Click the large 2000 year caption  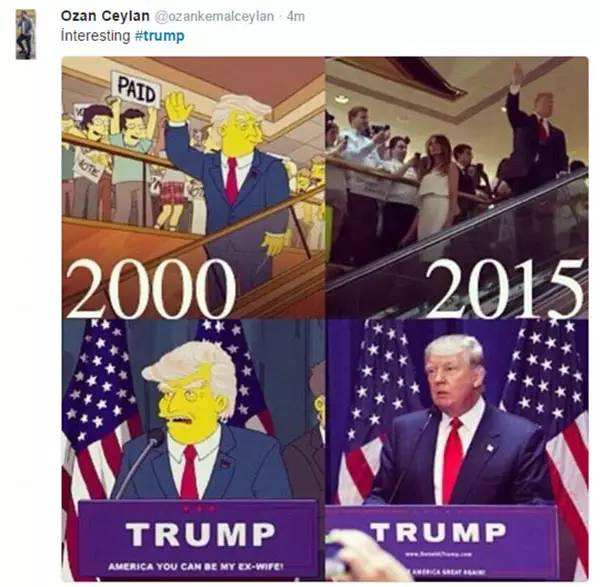[x=151, y=289]
